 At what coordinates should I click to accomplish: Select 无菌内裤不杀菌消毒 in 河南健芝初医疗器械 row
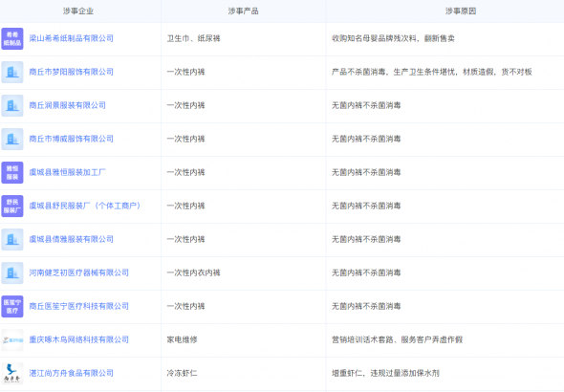tap(366, 272)
